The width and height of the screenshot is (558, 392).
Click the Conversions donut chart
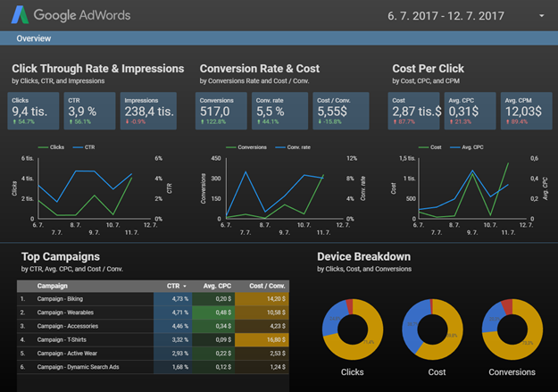512,329
